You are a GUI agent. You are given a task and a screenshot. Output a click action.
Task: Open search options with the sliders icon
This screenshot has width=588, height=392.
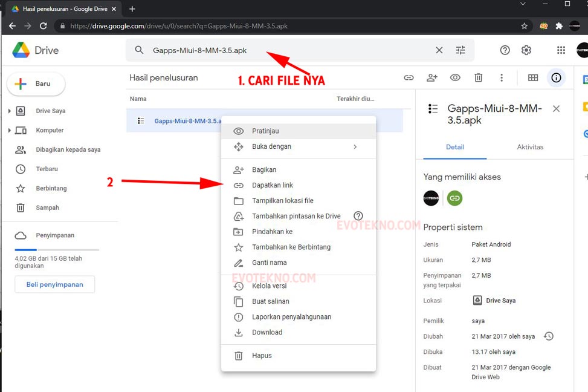pos(460,50)
